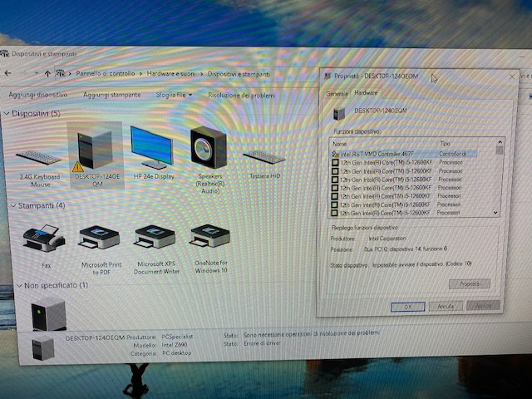Select OneNote for Windows 10 printer
This screenshot has height=399, width=532.
click(x=210, y=249)
